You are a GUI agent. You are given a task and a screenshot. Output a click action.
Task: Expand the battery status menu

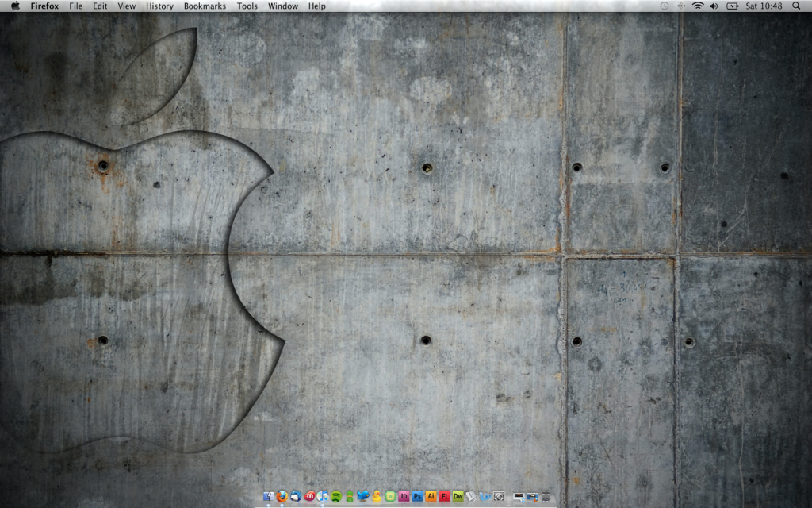[731, 6]
